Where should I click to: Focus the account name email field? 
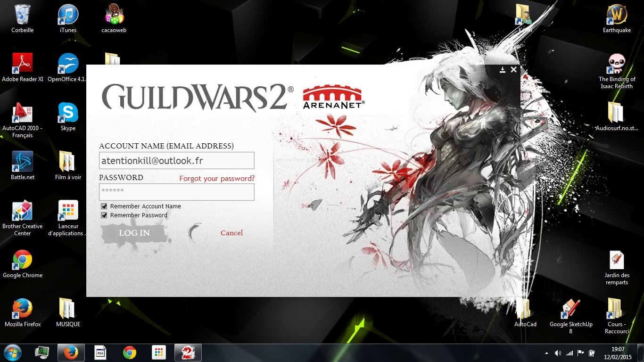point(177,160)
